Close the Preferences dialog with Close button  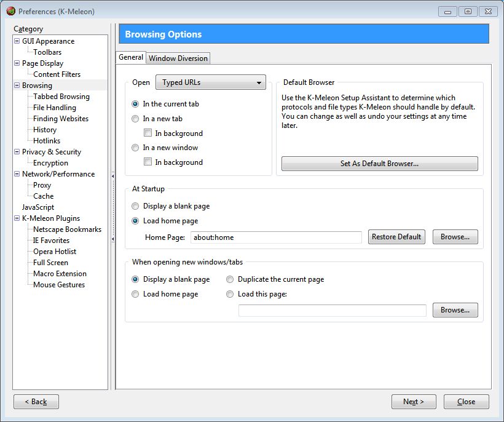click(x=467, y=402)
